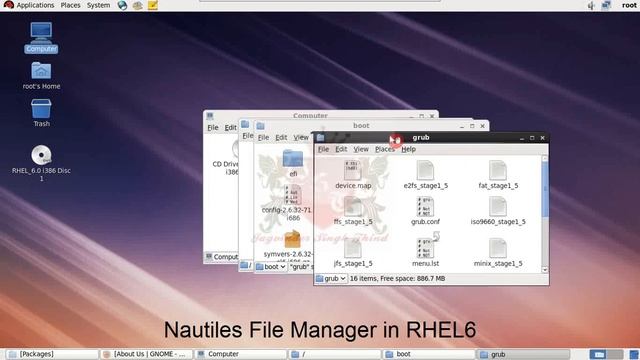Select the iso9660_stage1_5 file icon
Viewport: 640px width, 360px height.
(x=498, y=207)
